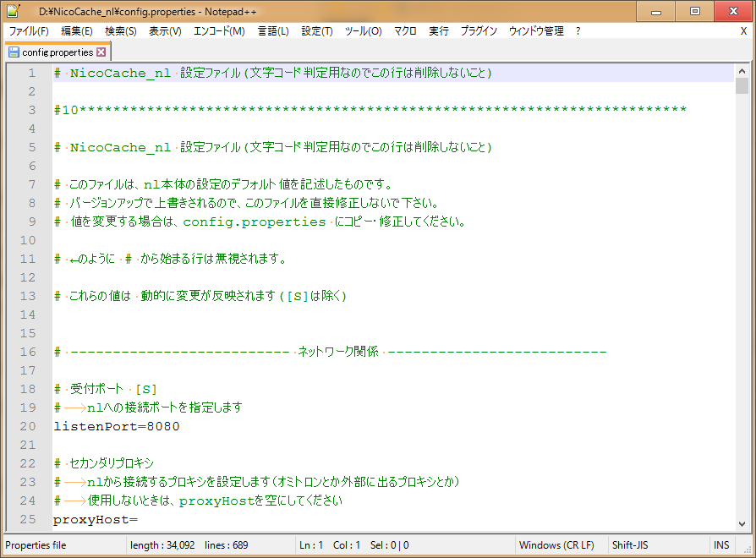Click the 'lines : 689' status field
Screen dimensions: 756x558
tap(226, 545)
